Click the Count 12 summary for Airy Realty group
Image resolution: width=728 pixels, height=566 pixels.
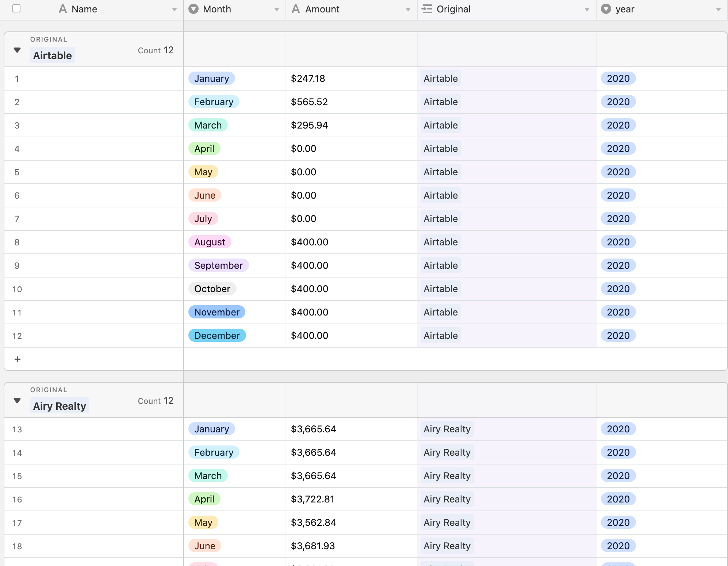tap(156, 401)
